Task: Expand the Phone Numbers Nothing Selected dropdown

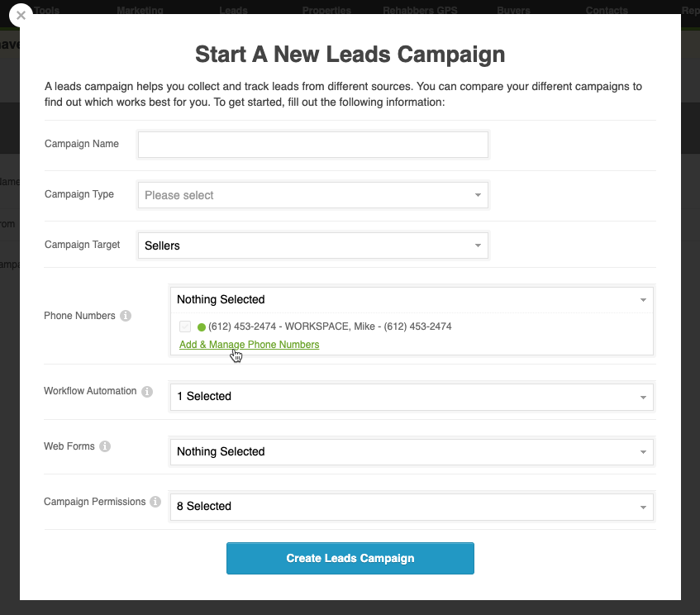Action: pos(412,300)
